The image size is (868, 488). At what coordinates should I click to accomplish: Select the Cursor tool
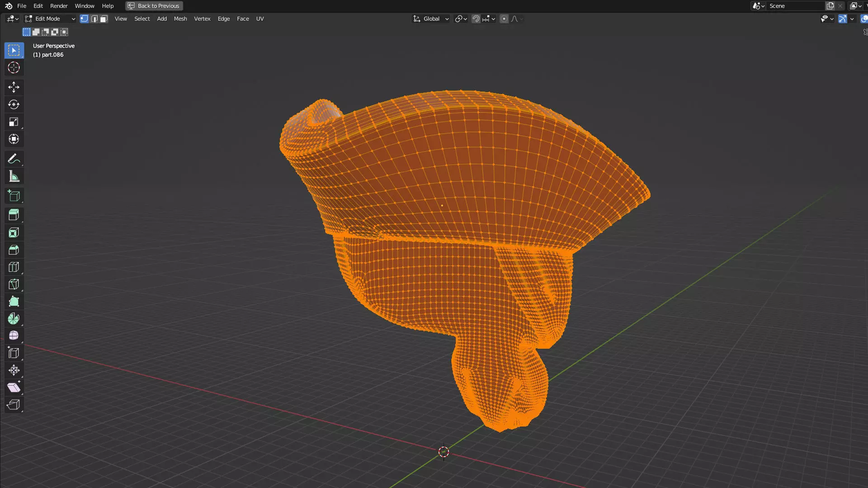(x=14, y=68)
